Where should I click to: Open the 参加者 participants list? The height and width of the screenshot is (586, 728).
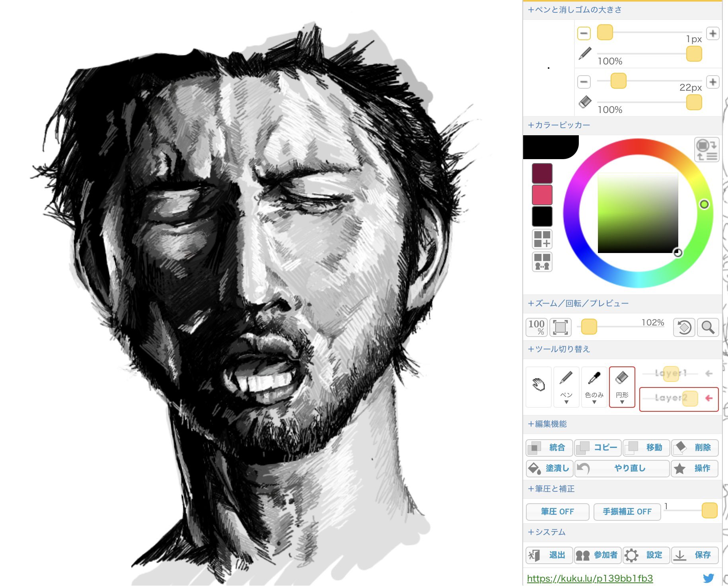[598, 555]
